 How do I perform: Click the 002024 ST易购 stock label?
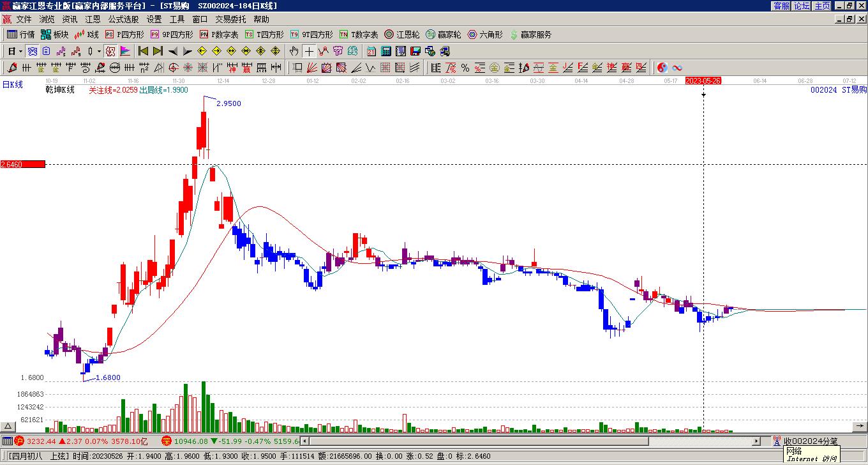pos(839,90)
